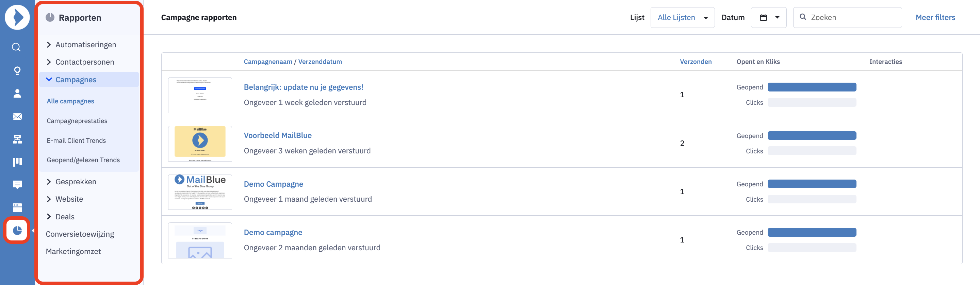Open the Website window icon
980x285 pixels.
pos(17,207)
